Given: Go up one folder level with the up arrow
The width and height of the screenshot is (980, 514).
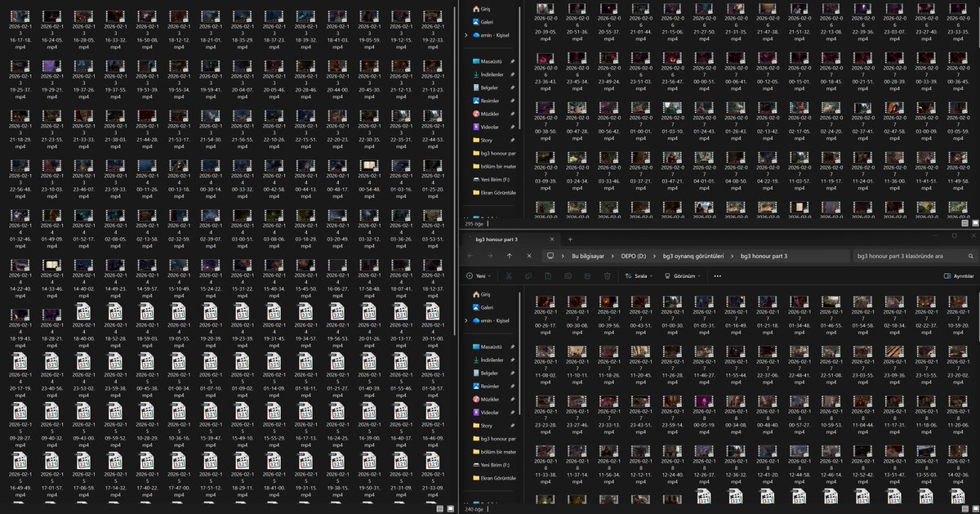Looking at the screenshot, I should pos(510,256).
